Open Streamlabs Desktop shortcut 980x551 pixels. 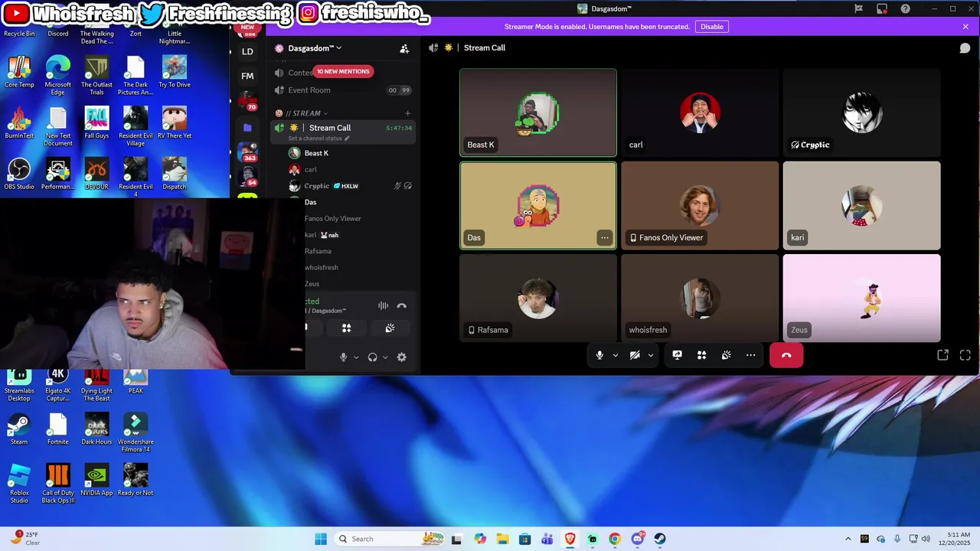pos(19,384)
